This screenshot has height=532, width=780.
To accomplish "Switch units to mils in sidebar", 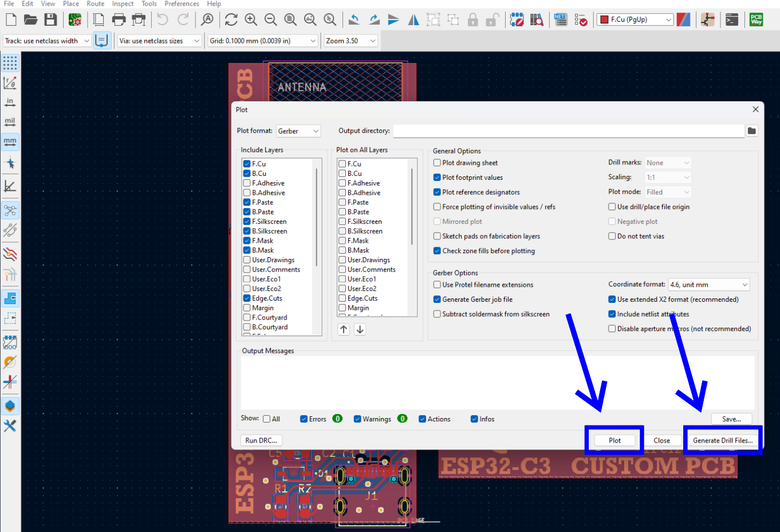I will click(x=10, y=122).
